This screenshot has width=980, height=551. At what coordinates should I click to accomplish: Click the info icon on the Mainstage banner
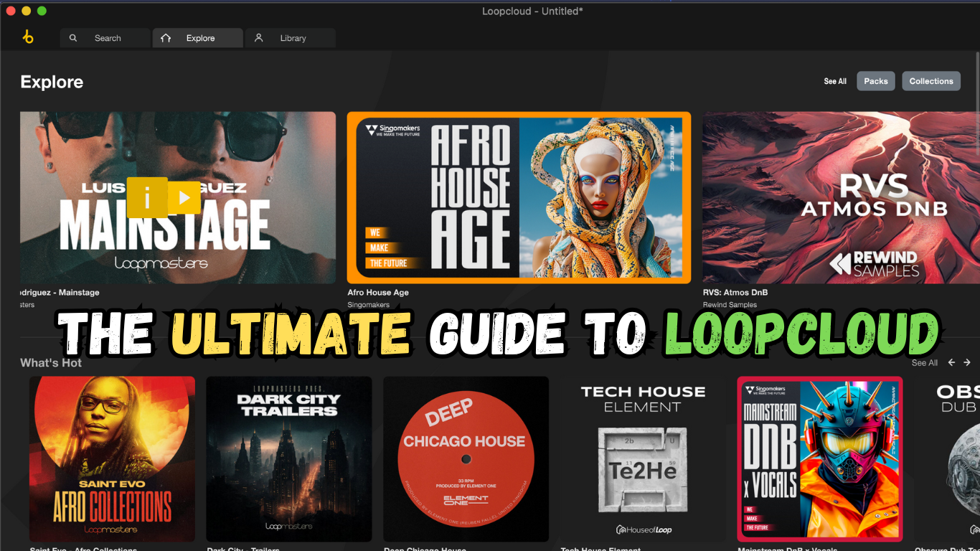point(146,197)
